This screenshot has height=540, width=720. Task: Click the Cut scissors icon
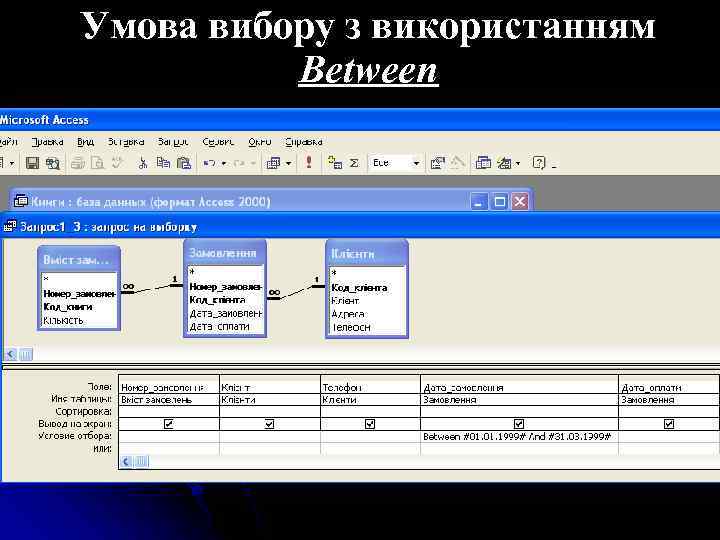143,163
